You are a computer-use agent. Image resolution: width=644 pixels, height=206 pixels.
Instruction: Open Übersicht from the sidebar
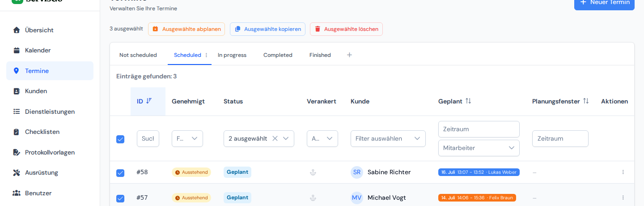[x=50, y=30]
